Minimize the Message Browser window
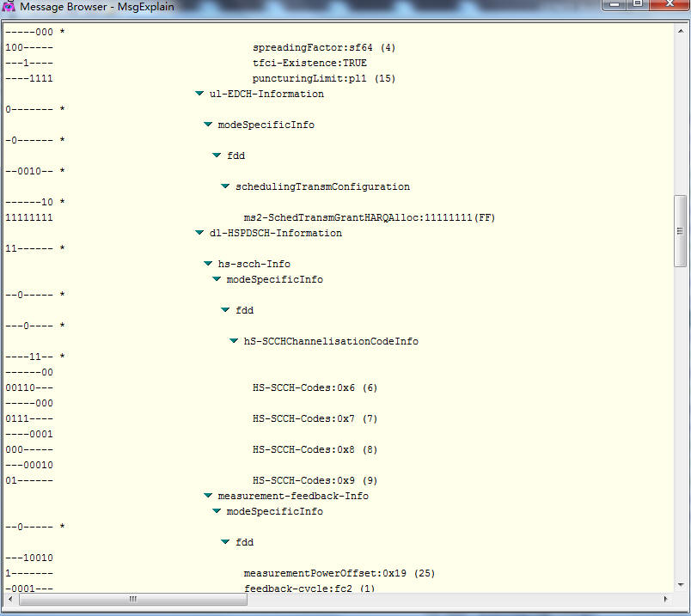The width and height of the screenshot is (691, 616). point(615,4)
